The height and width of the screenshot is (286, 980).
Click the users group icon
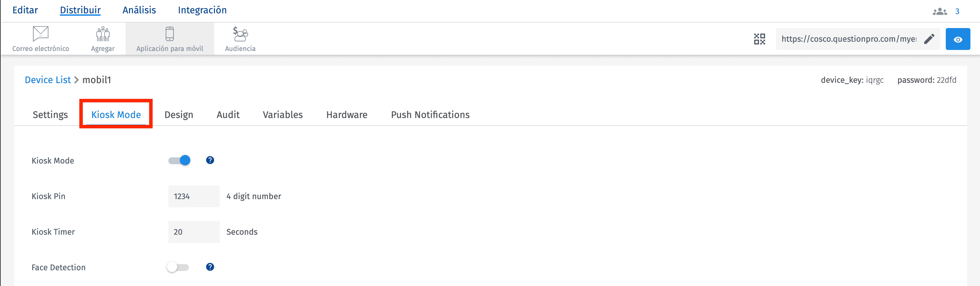point(939,11)
